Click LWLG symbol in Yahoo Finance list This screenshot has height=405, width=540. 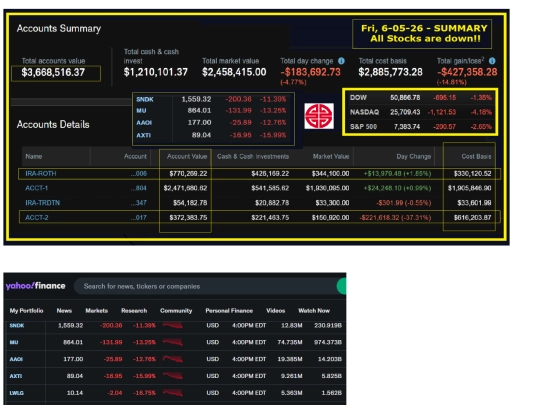tap(17, 393)
